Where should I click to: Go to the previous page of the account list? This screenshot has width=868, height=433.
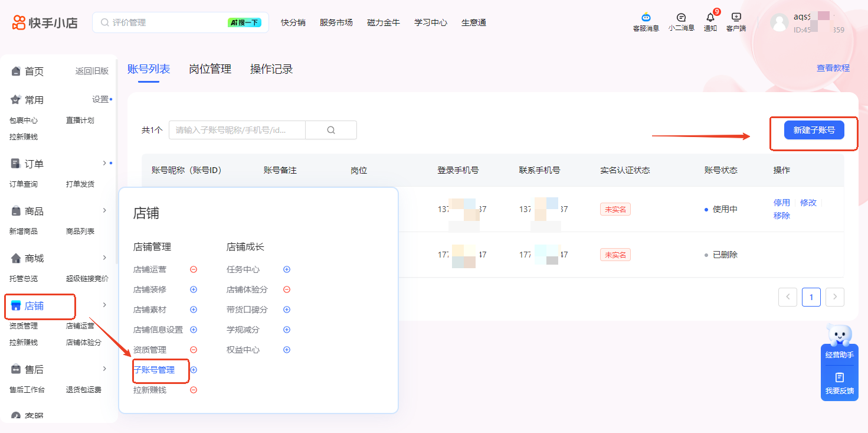pos(788,297)
